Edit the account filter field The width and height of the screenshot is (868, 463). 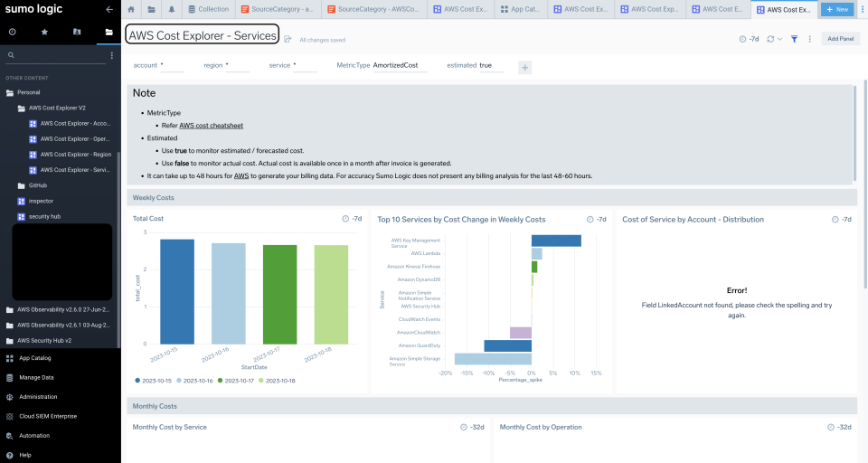click(x=173, y=65)
